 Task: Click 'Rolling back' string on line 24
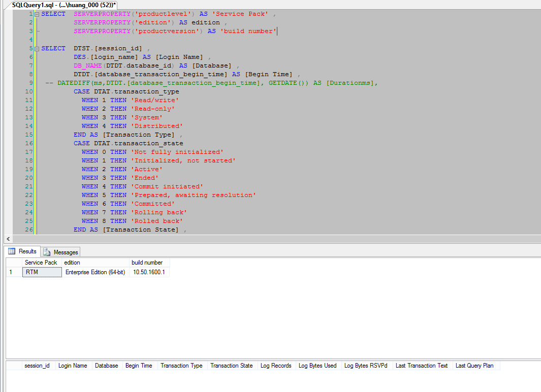pyautogui.click(x=158, y=212)
